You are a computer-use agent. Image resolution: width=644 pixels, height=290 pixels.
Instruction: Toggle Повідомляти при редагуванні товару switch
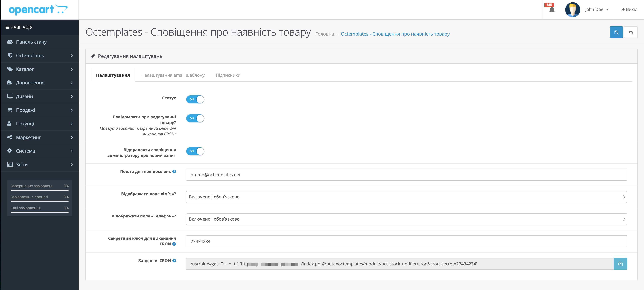pyautogui.click(x=195, y=118)
